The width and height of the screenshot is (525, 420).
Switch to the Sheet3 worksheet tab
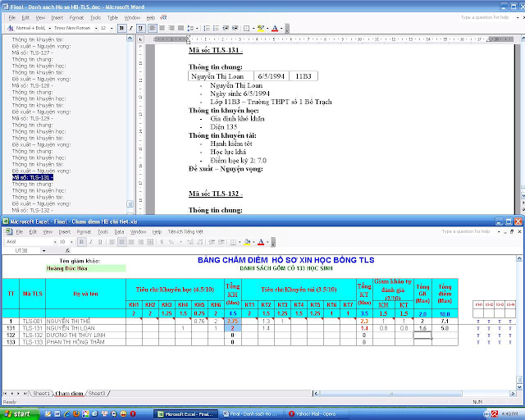pos(97,394)
